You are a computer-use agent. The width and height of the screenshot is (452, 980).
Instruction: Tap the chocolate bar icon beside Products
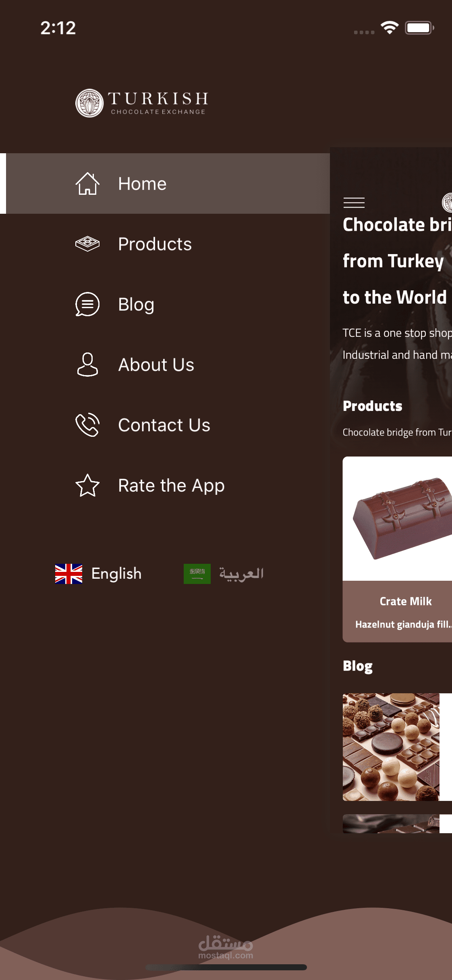[87, 244]
